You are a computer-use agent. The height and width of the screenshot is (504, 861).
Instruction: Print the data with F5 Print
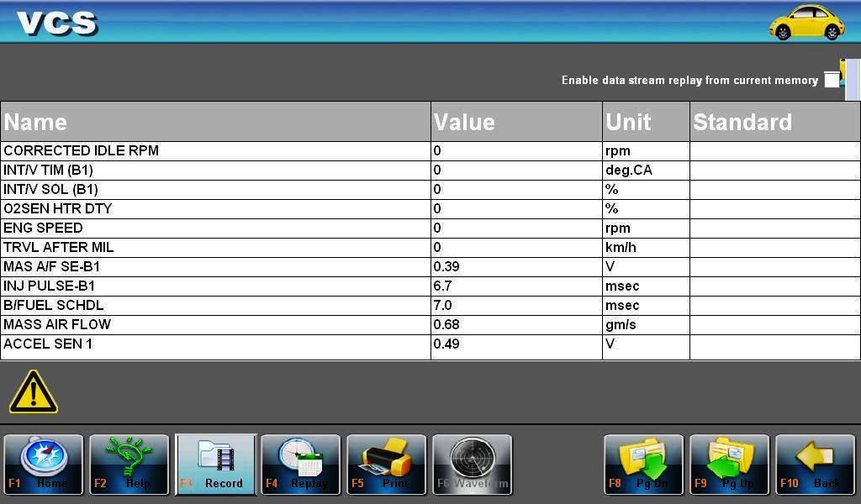click(387, 465)
